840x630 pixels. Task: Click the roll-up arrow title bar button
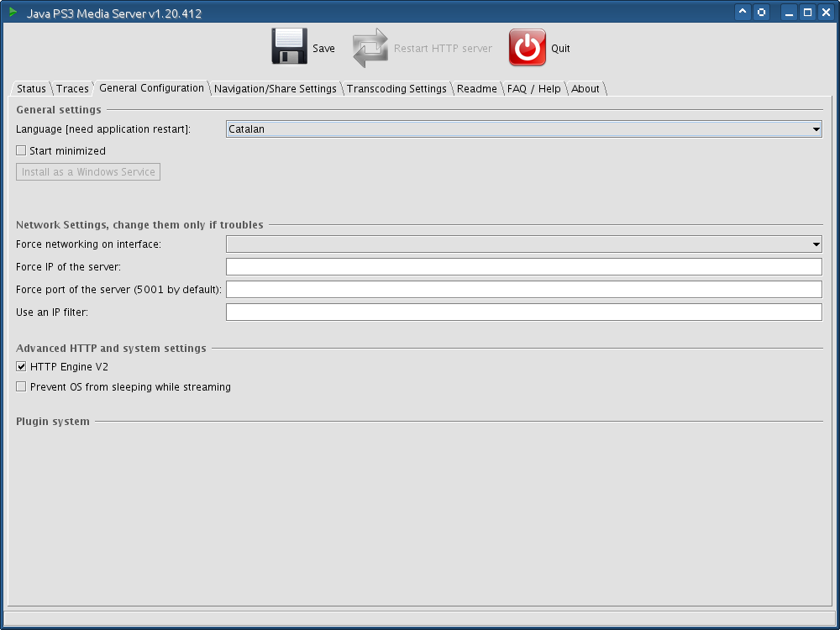coord(743,12)
